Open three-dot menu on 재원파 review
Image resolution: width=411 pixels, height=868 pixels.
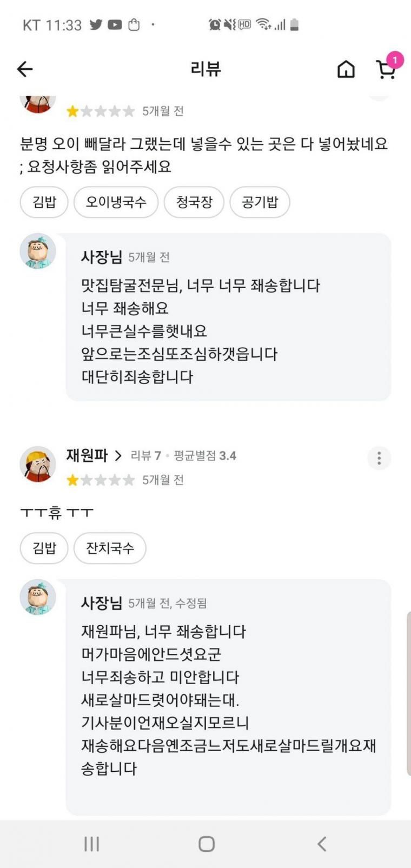coord(379,458)
